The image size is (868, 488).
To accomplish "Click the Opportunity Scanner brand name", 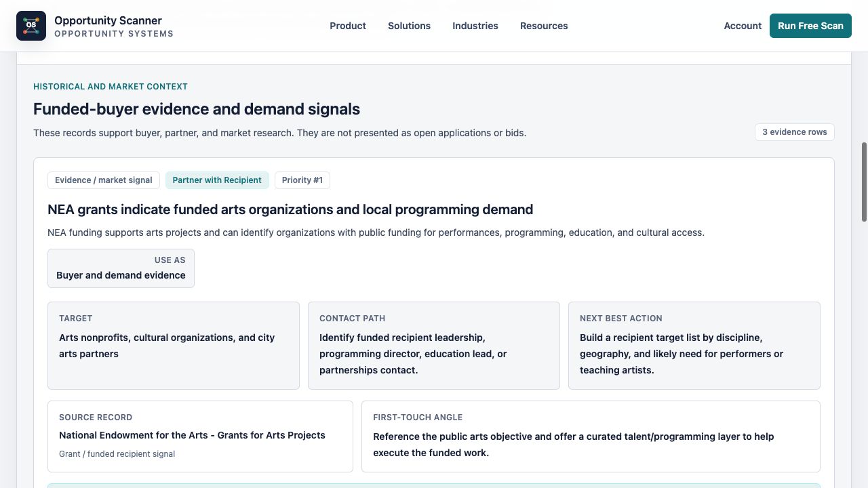I will [x=108, y=20].
